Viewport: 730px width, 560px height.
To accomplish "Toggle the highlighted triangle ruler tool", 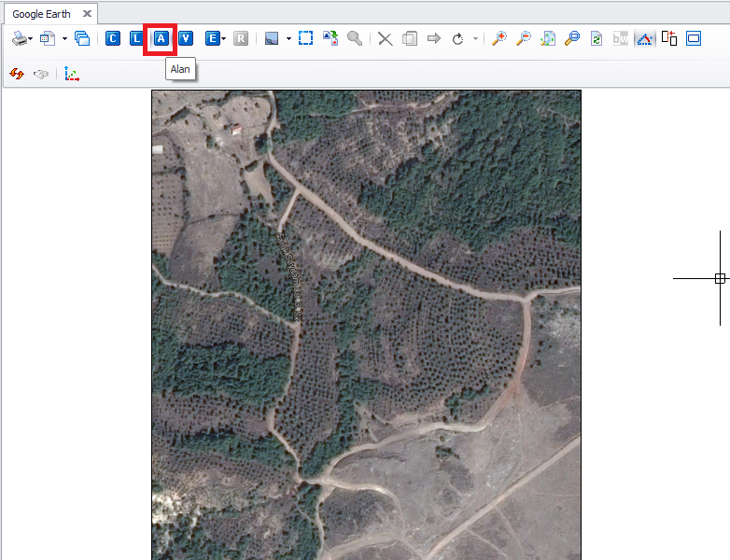I will [x=645, y=38].
